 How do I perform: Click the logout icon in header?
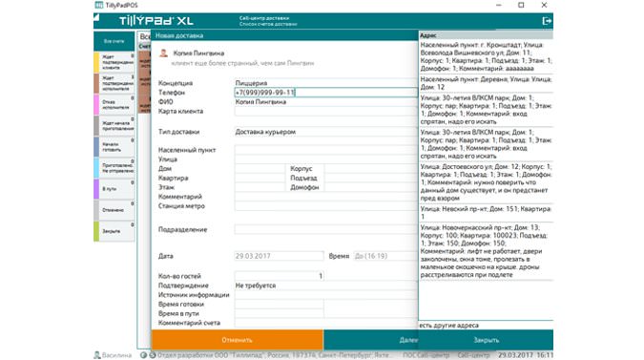[547, 21]
